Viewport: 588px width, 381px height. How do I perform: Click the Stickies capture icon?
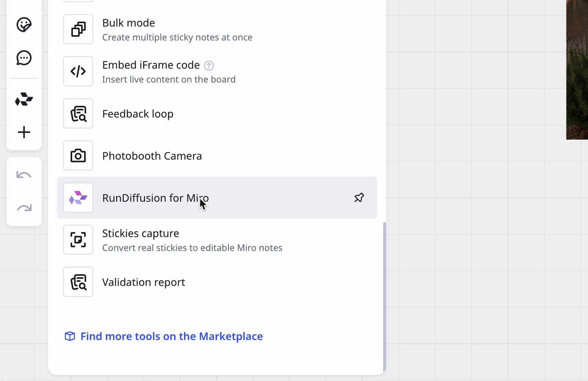tap(78, 240)
